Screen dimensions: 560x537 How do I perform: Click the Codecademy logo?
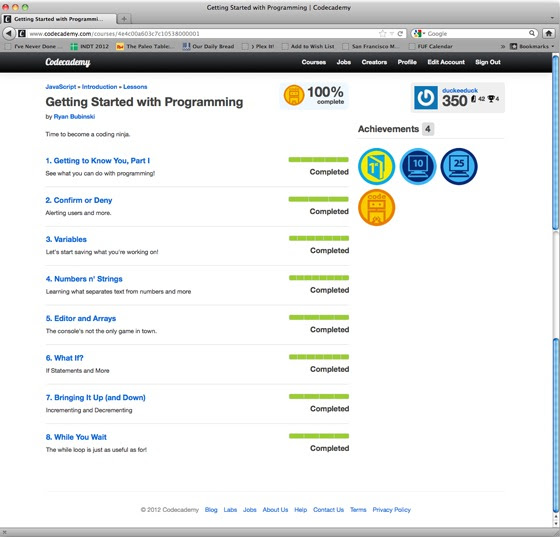click(x=68, y=62)
